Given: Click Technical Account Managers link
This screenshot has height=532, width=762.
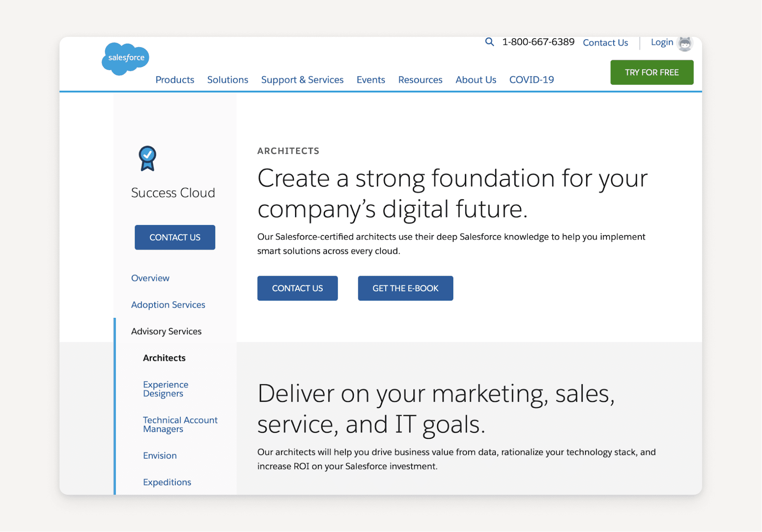Looking at the screenshot, I should click(180, 424).
